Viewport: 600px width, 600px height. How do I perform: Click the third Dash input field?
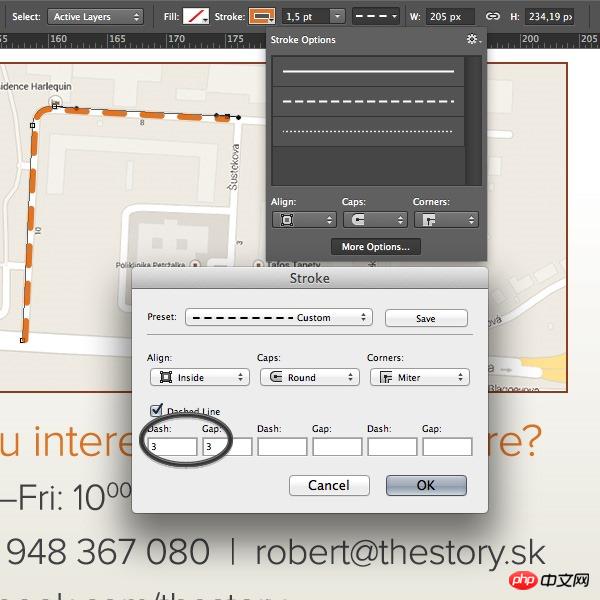click(x=392, y=447)
